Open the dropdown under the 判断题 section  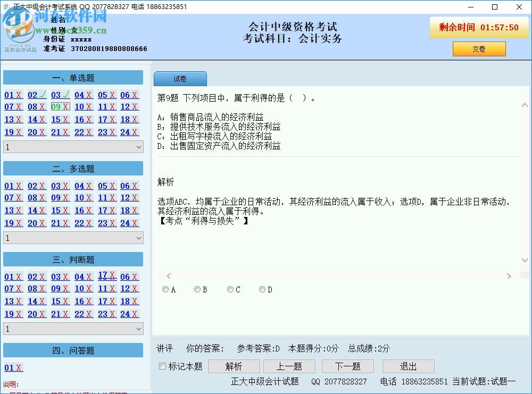click(x=73, y=329)
